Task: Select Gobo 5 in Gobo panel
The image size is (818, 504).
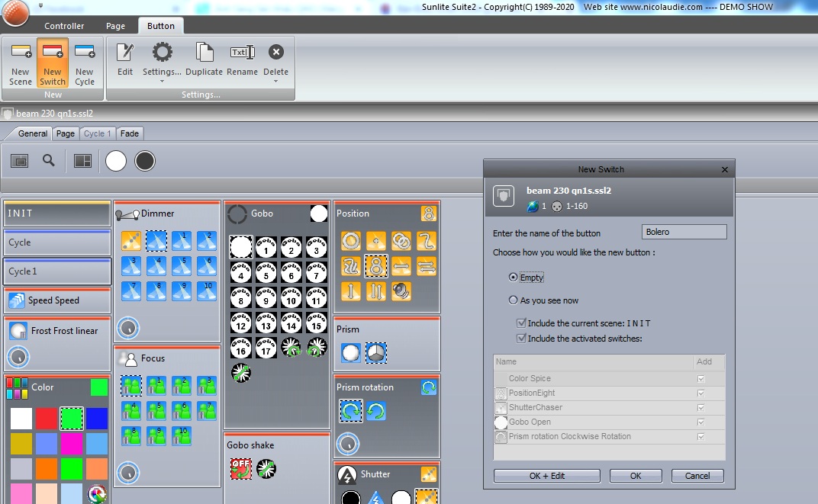Action: pos(266,271)
